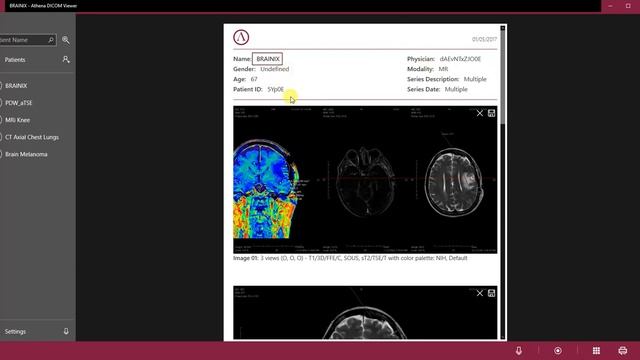Click the second report image thumbnail

pos(365,313)
